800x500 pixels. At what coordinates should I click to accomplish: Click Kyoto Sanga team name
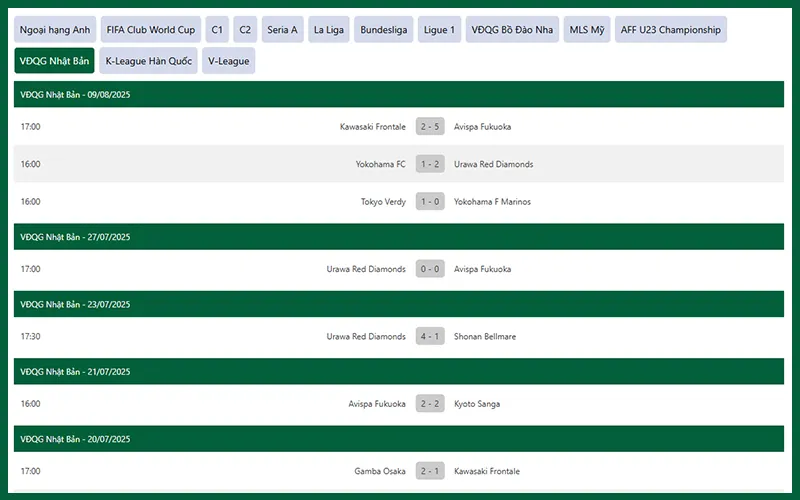tap(477, 404)
